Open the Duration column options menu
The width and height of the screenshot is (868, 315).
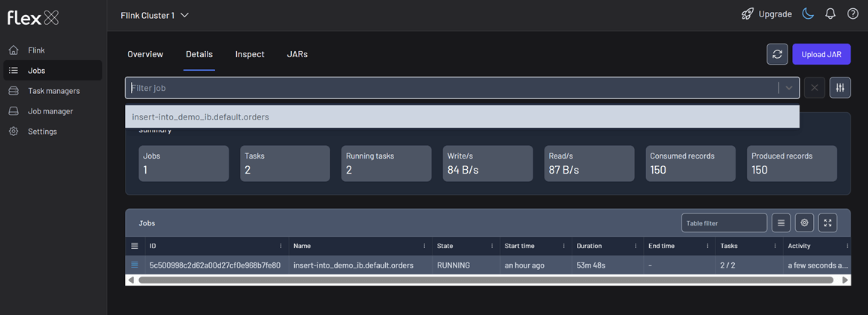point(636,246)
